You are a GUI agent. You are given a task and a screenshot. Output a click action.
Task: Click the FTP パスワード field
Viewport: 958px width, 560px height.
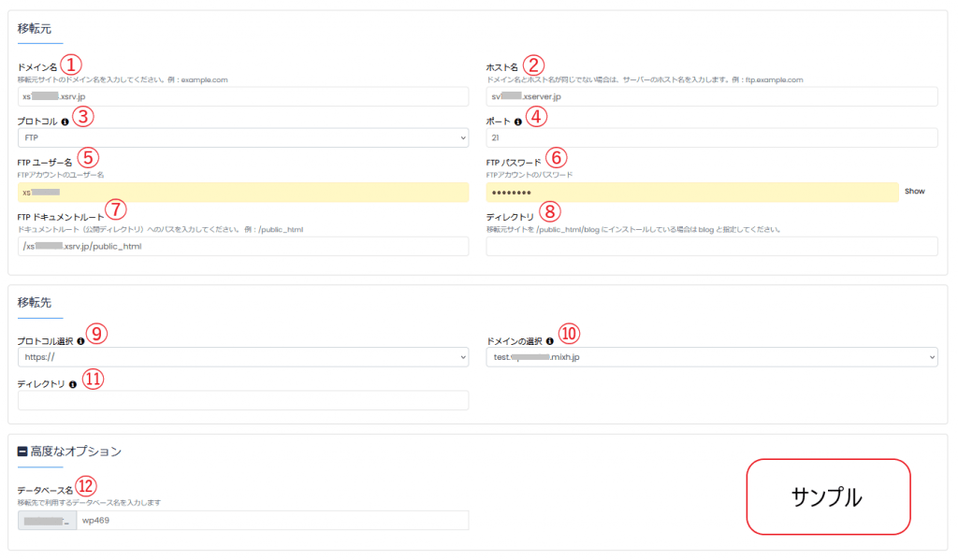coord(692,193)
